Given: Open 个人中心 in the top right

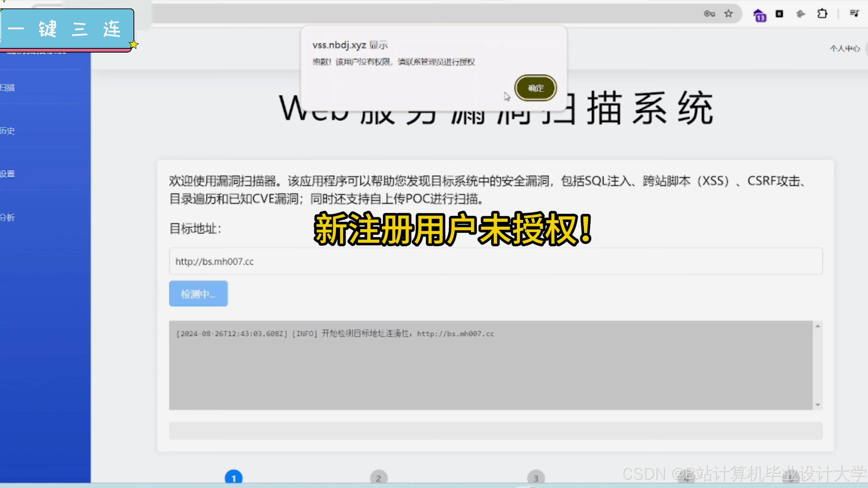Looking at the screenshot, I should pyautogui.click(x=845, y=49).
